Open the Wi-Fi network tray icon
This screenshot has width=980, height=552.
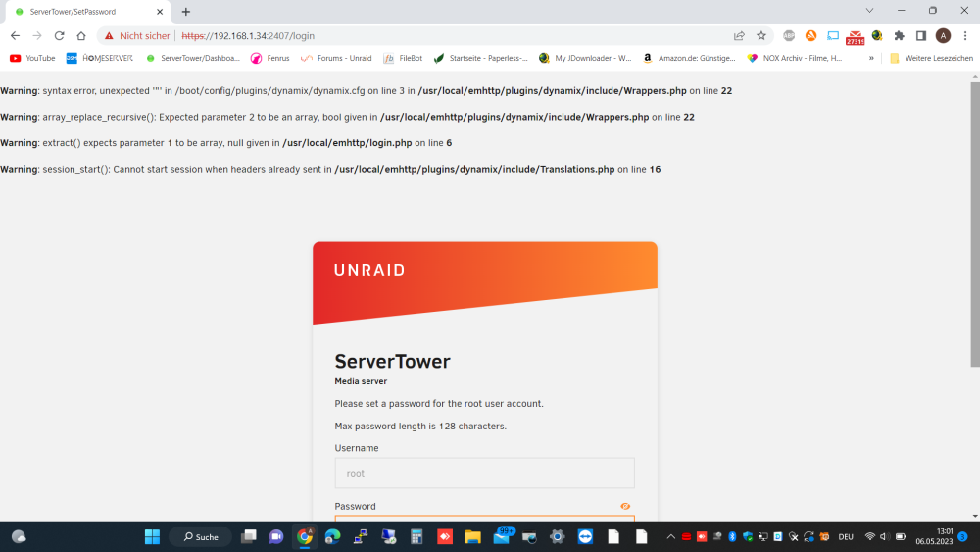click(869, 537)
